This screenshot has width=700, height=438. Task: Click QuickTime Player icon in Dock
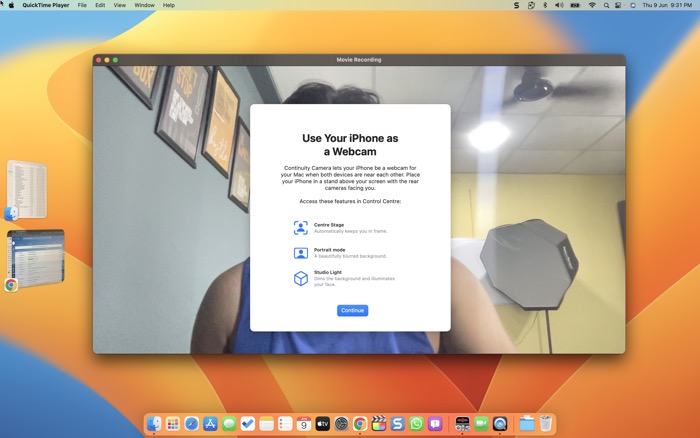(x=500, y=423)
